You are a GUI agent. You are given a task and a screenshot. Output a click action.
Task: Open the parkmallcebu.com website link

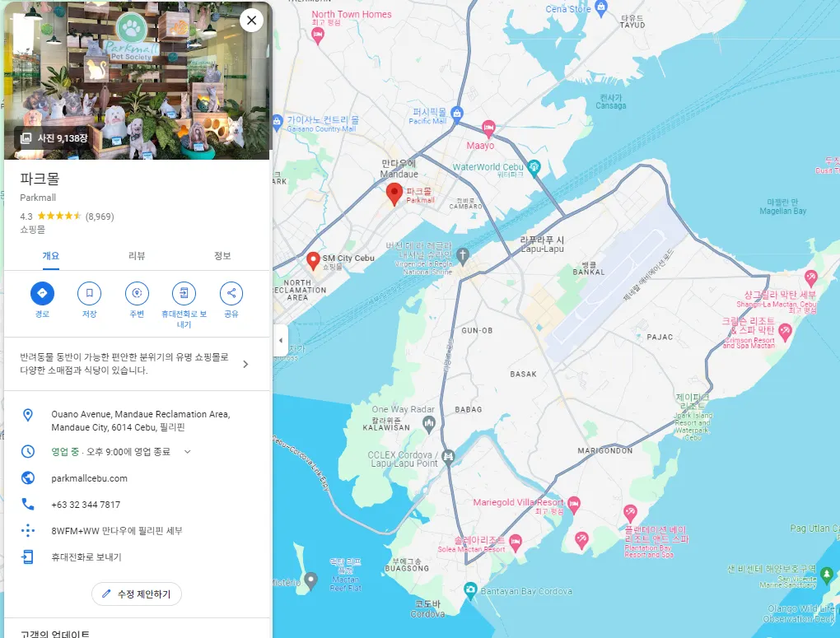(89, 478)
